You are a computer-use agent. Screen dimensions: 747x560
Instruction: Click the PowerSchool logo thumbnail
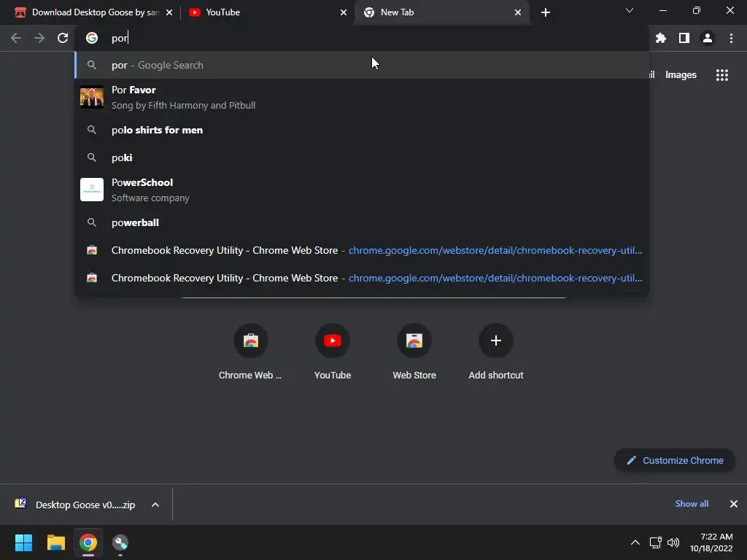[92, 190]
